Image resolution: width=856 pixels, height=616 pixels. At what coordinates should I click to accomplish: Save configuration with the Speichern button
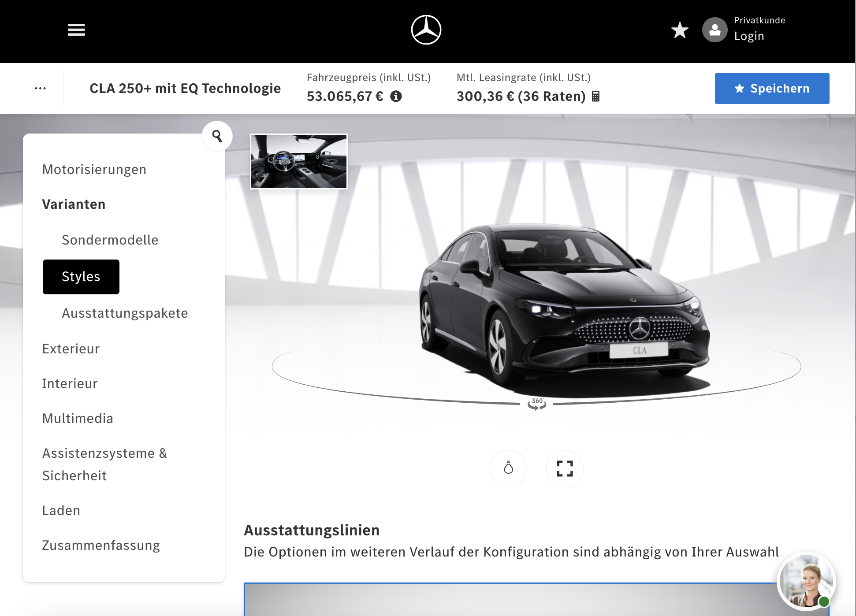click(772, 88)
